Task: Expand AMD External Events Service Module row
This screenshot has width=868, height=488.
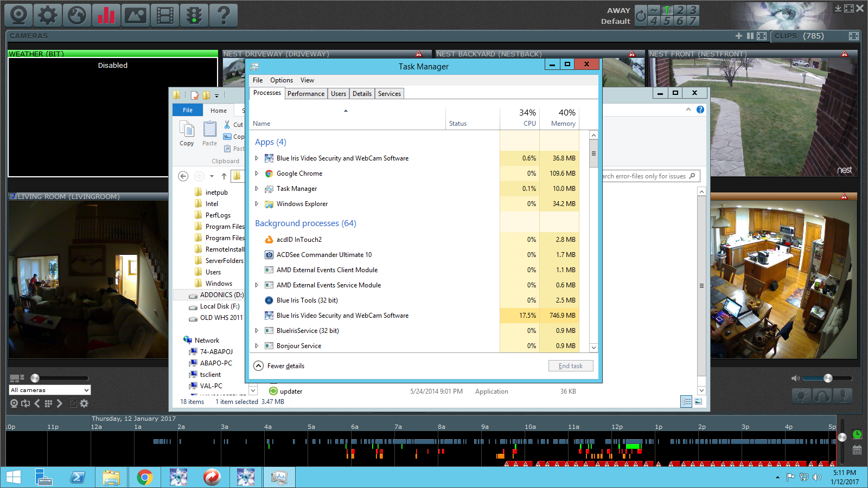Action: [257, 285]
